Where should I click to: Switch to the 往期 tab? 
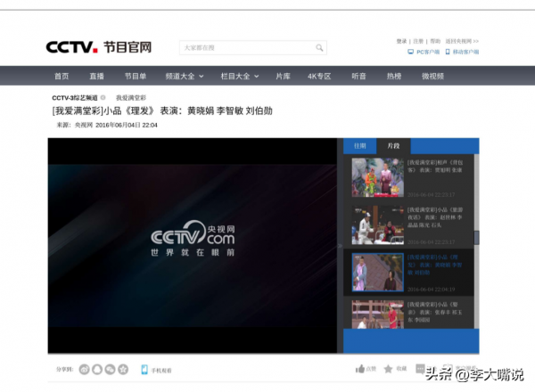click(360, 145)
